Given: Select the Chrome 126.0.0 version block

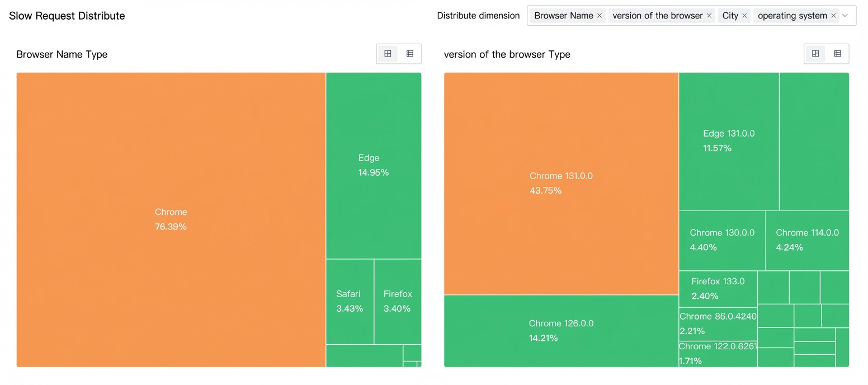Looking at the screenshot, I should pos(561,331).
